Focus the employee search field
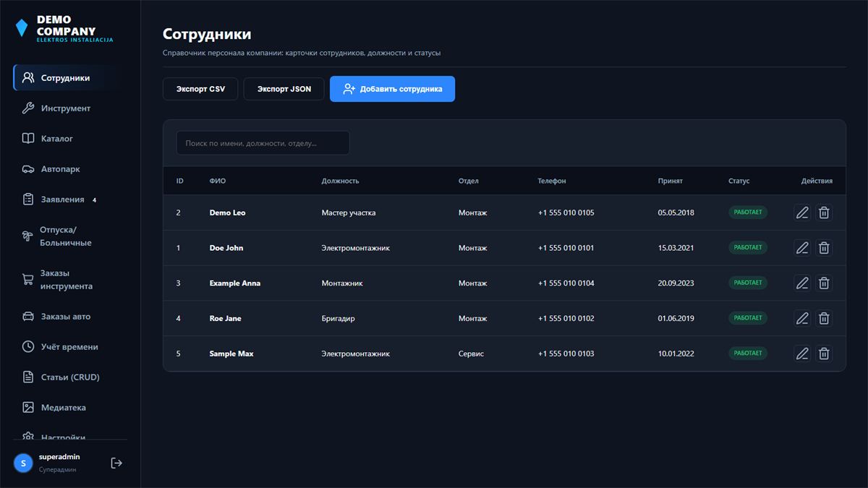The height and width of the screenshot is (488, 868). [263, 143]
